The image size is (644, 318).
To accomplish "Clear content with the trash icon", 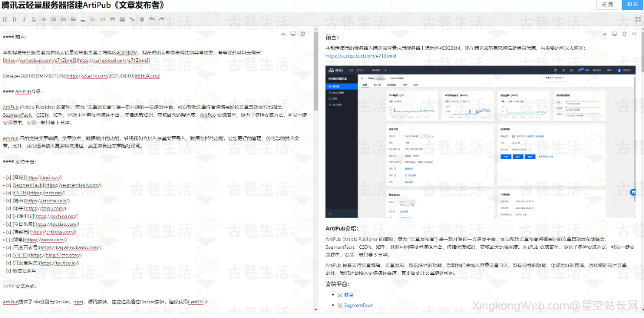I will click(142, 19).
